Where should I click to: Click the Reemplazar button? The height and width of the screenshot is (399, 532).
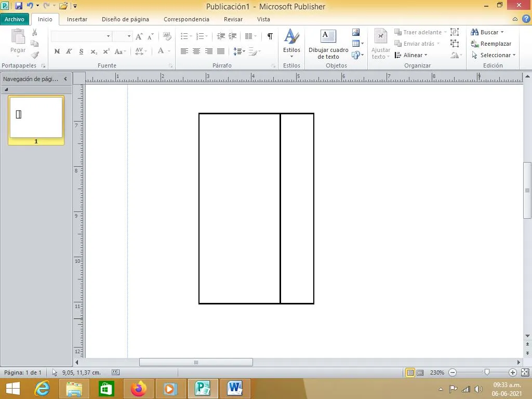tap(491, 44)
